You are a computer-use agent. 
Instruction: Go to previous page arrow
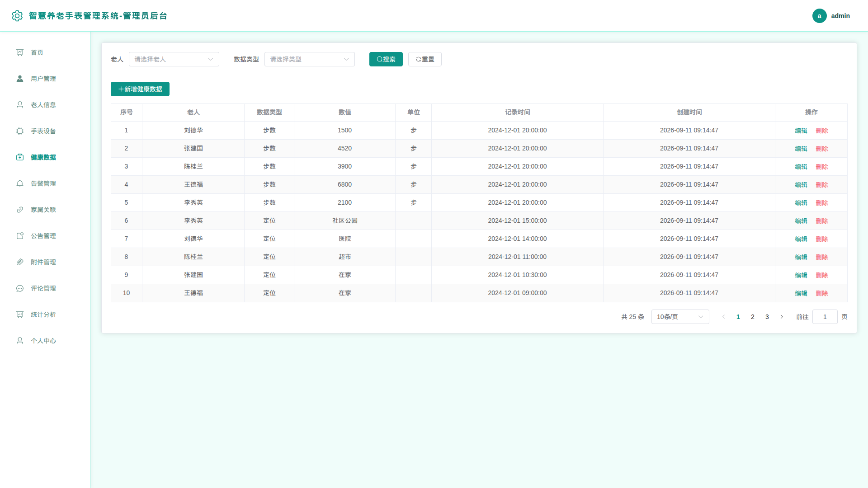click(723, 317)
